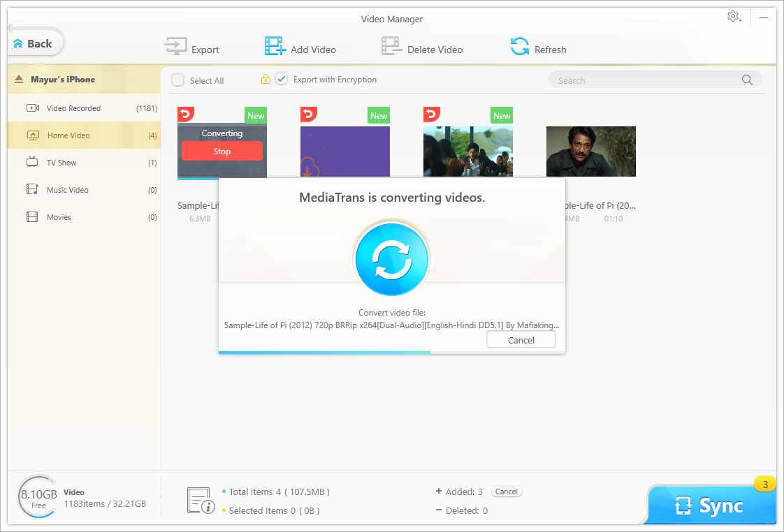The width and height of the screenshot is (784, 532).
Task: Undo adding the third new video
Action: [x=432, y=114]
